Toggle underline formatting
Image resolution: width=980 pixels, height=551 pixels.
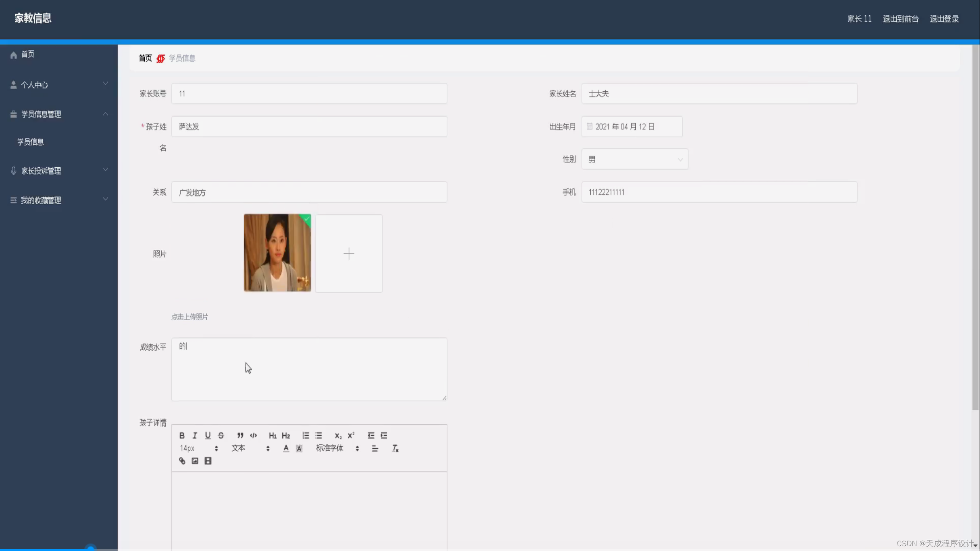tap(208, 435)
